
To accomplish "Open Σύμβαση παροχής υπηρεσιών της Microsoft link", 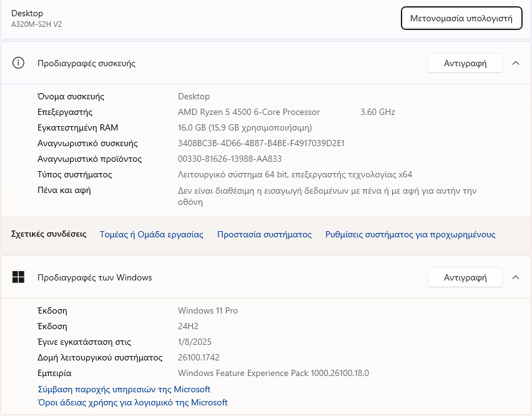I will (x=124, y=389).
